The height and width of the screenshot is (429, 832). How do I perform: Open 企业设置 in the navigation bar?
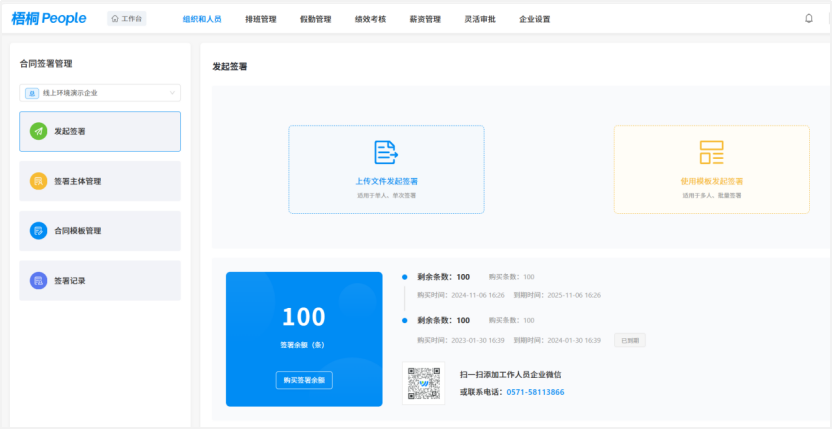535,19
